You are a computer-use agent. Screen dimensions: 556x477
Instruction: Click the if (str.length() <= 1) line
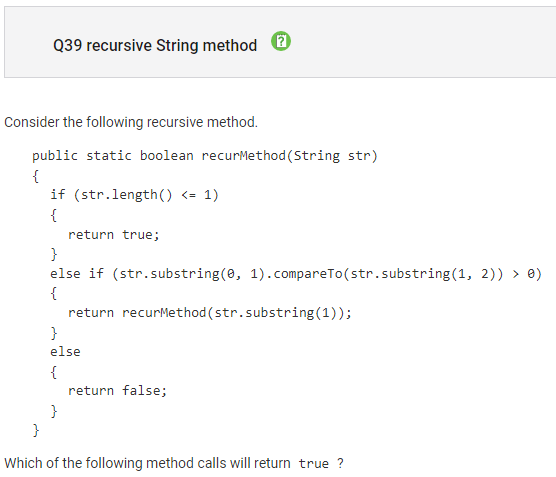(x=134, y=195)
